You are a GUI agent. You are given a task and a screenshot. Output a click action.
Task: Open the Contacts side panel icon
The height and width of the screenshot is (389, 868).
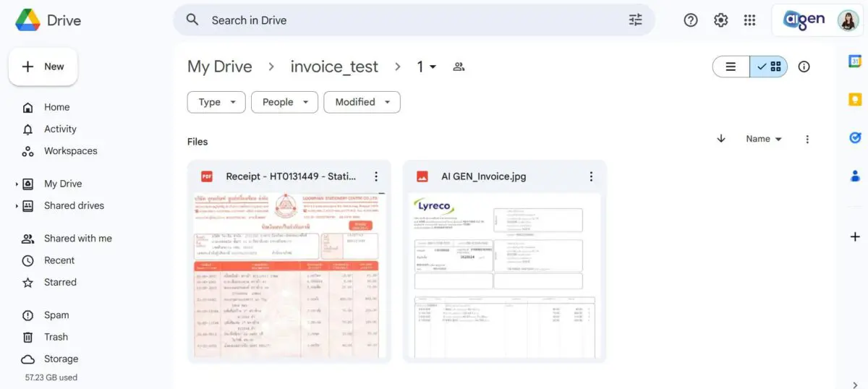[x=855, y=175]
